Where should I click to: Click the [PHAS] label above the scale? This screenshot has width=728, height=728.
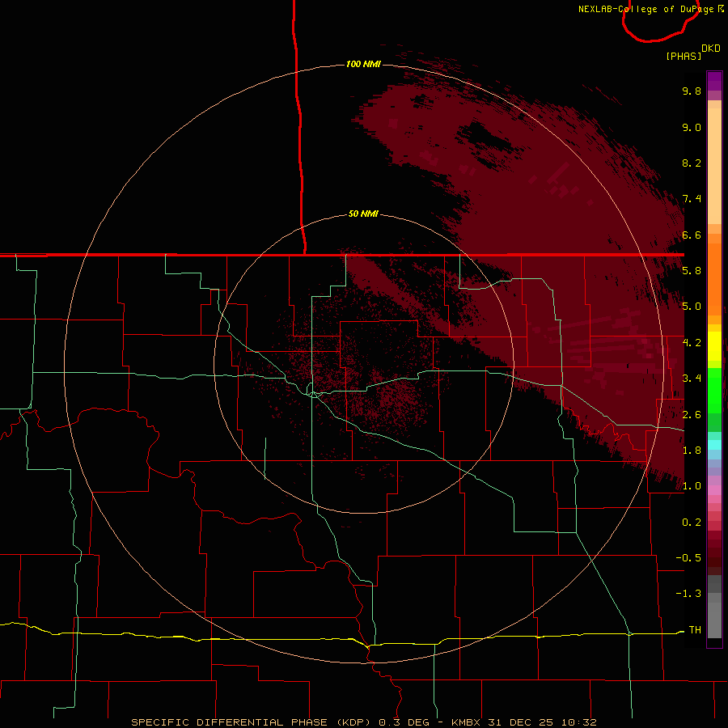pos(684,56)
